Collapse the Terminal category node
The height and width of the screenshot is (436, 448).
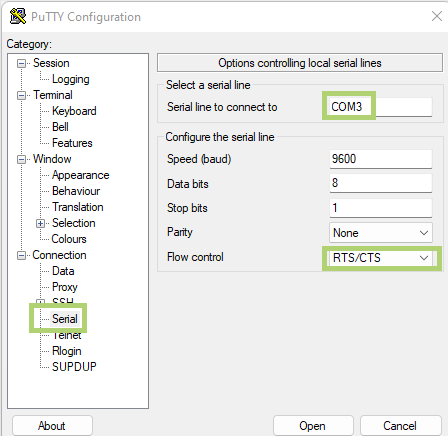[x=21, y=95]
